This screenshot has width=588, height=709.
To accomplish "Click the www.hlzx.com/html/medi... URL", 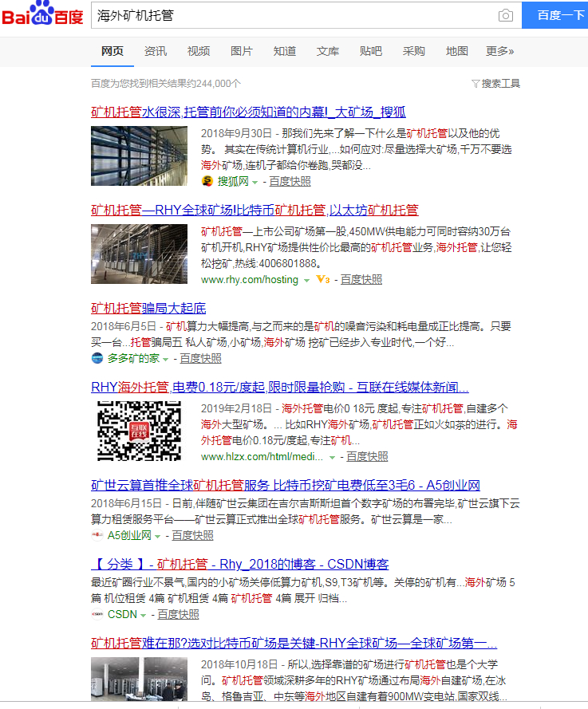I will pos(262,457).
